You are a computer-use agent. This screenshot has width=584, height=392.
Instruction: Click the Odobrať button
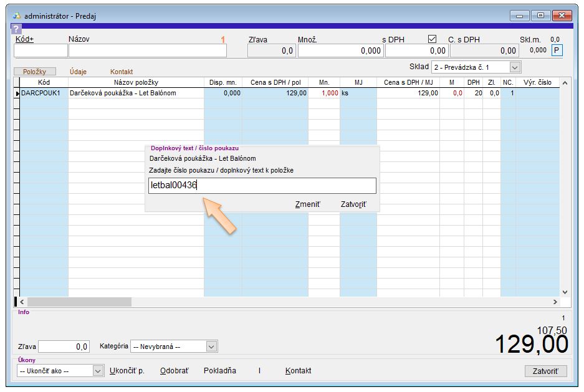click(x=174, y=371)
